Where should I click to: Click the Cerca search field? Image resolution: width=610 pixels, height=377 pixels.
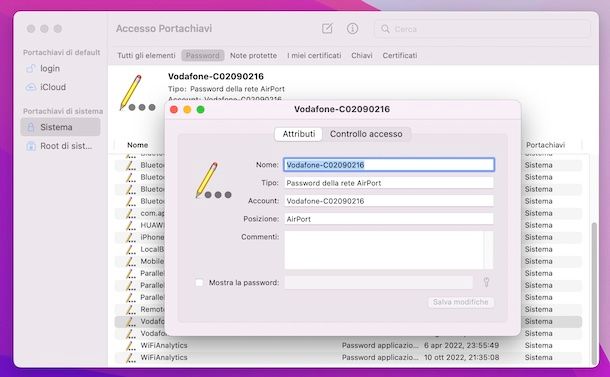pos(482,29)
